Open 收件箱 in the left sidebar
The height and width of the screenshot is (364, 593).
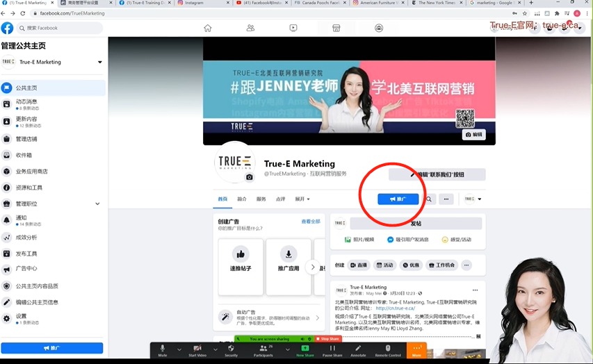tap(24, 155)
